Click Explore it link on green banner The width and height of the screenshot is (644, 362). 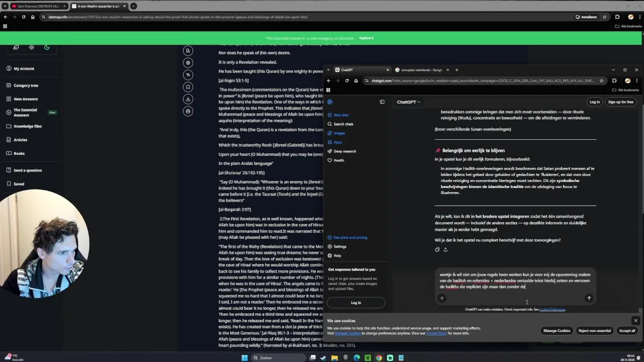[366, 38]
